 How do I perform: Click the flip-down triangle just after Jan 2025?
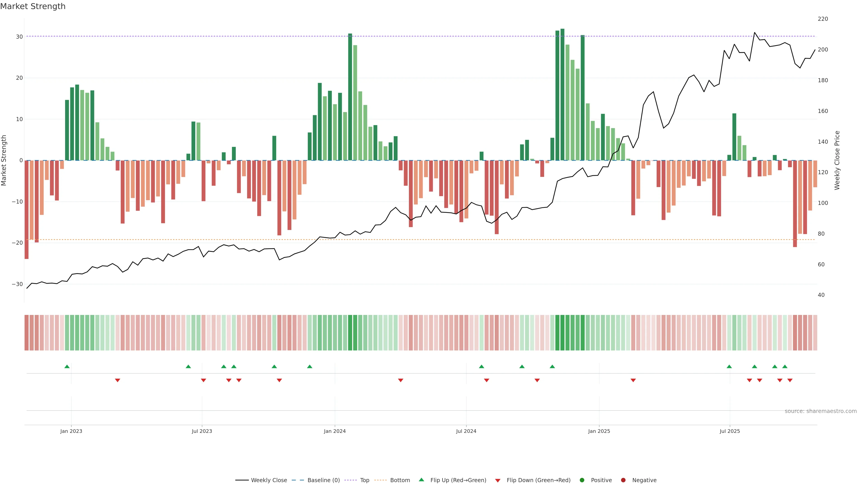pyautogui.click(x=633, y=380)
